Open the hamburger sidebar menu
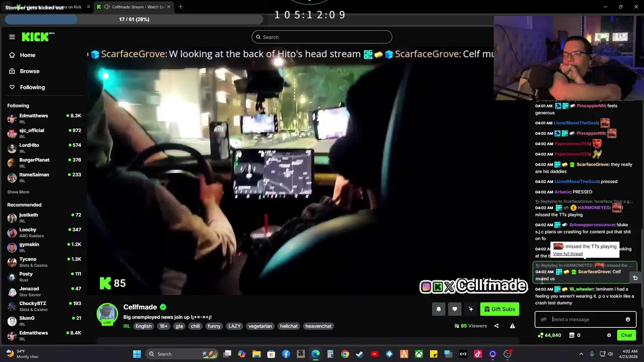The height and width of the screenshot is (362, 644). coord(12,37)
